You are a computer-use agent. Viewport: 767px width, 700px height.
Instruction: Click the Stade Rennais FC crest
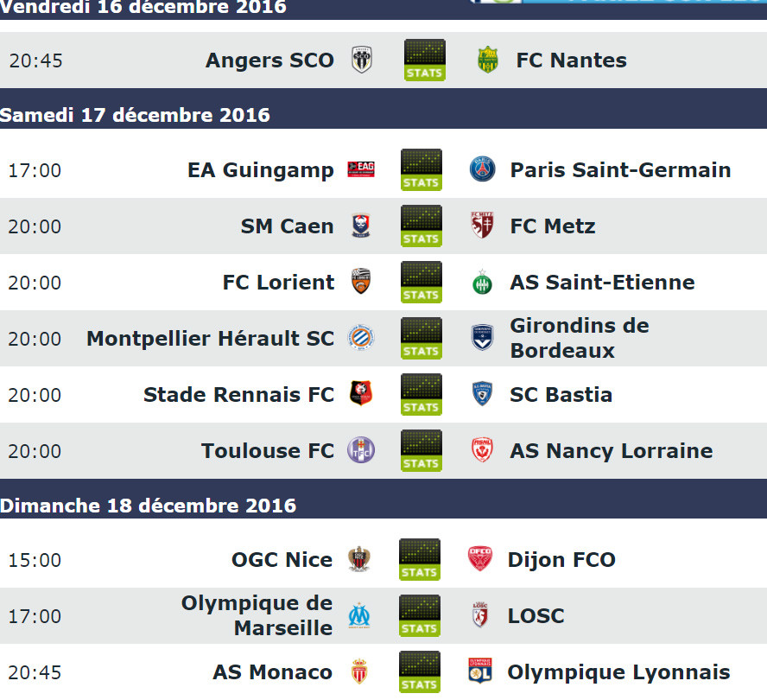tap(361, 393)
